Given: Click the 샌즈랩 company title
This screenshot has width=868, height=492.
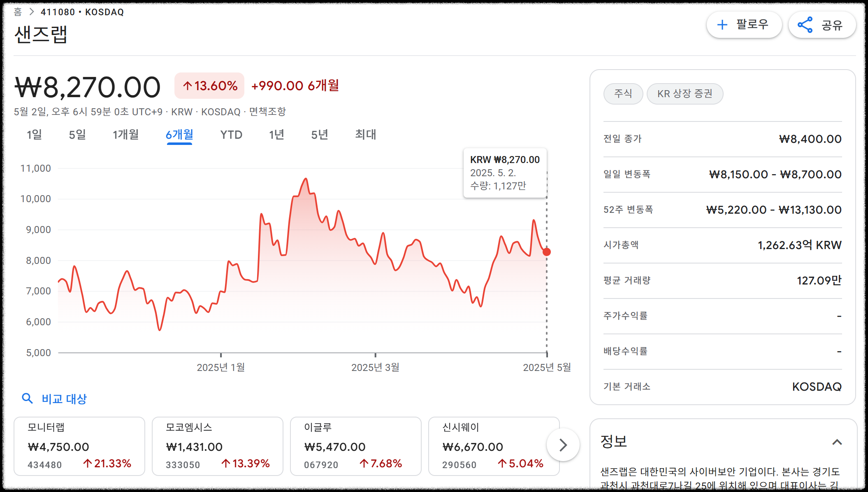Looking at the screenshot, I should click(x=41, y=34).
